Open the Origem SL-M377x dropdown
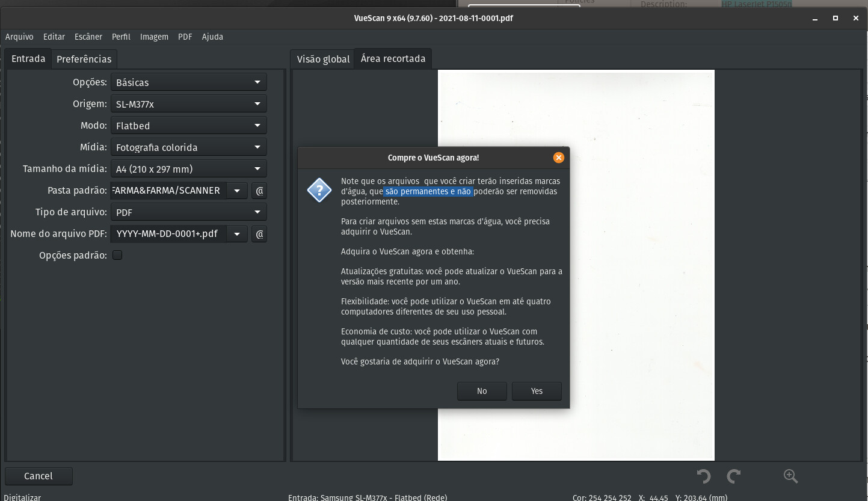 click(x=189, y=104)
